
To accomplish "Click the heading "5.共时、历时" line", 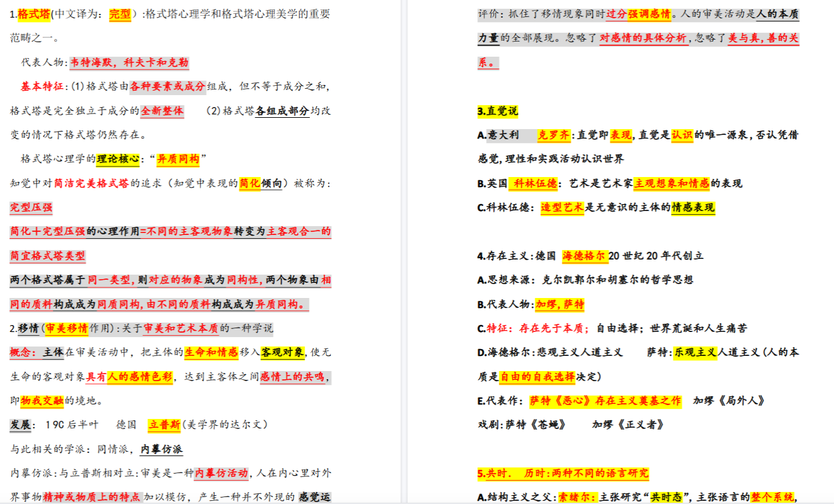I will pos(563,474).
